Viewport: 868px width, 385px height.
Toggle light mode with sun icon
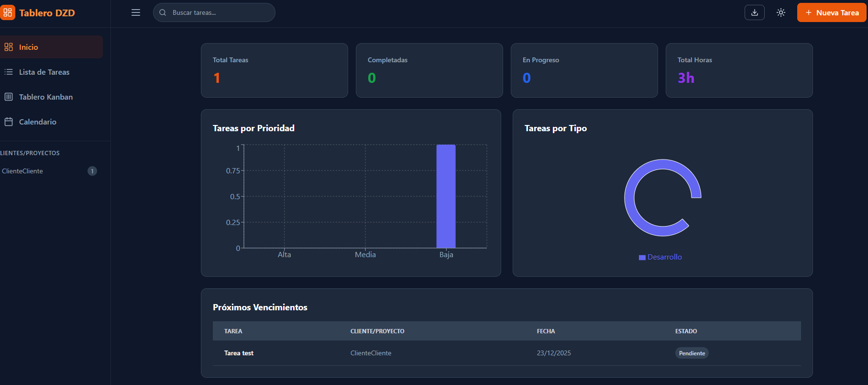[781, 12]
